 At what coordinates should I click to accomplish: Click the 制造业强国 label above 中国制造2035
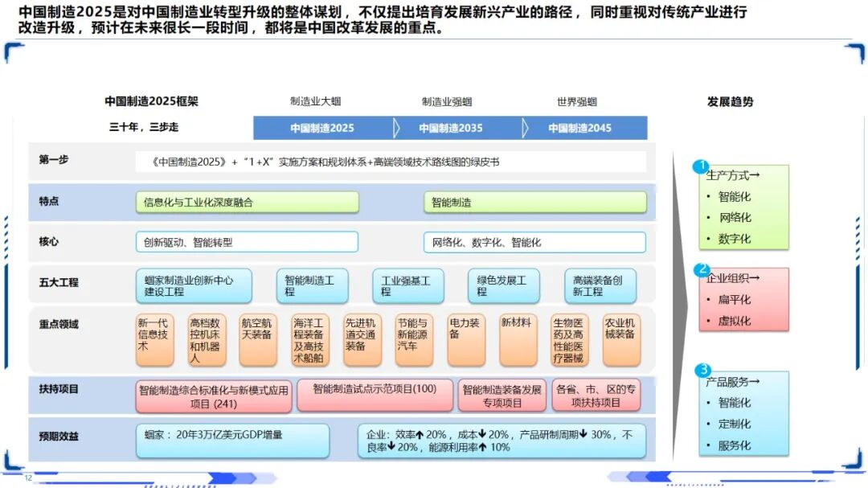pyautogui.click(x=447, y=102)
